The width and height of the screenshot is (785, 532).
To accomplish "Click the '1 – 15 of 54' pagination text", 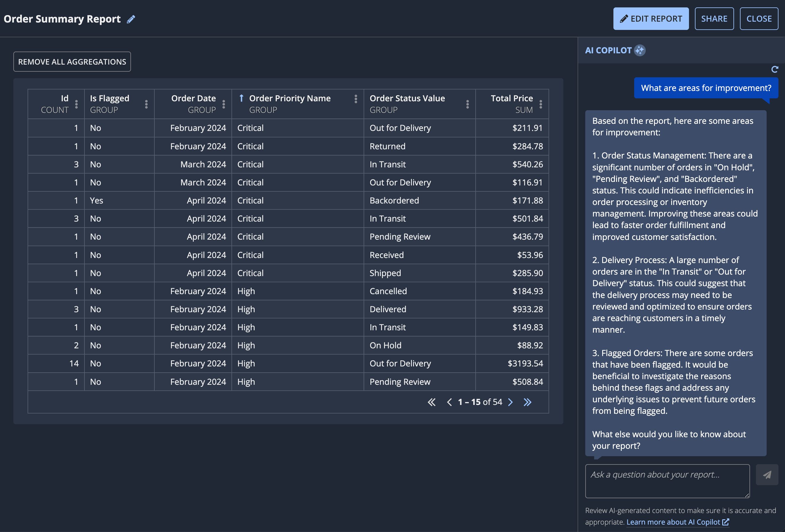I will [480, 402].
